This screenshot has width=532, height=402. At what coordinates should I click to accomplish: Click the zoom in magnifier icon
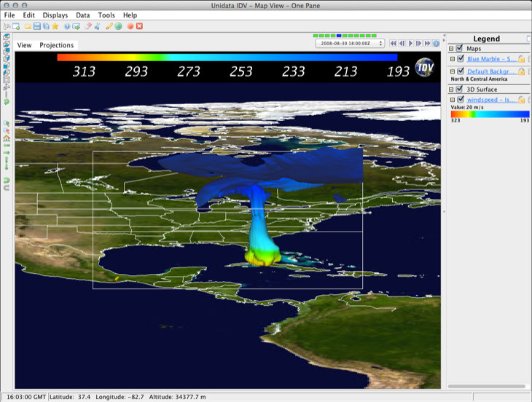7,123
